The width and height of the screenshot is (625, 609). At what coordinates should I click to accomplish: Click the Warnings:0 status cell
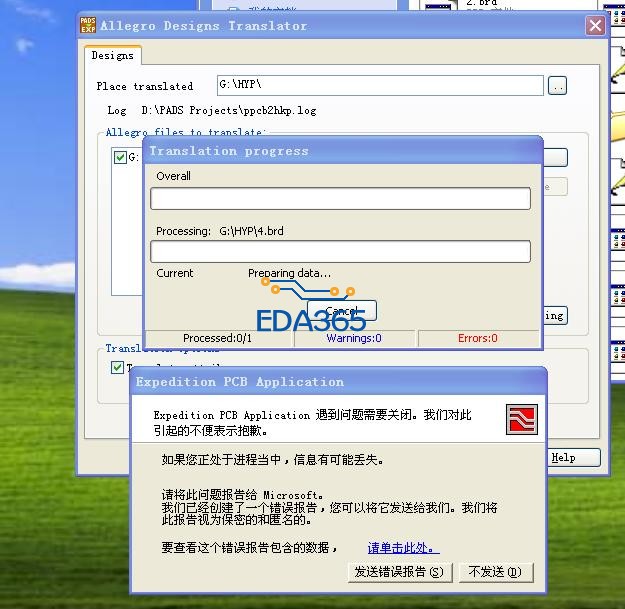pos(354,338)
